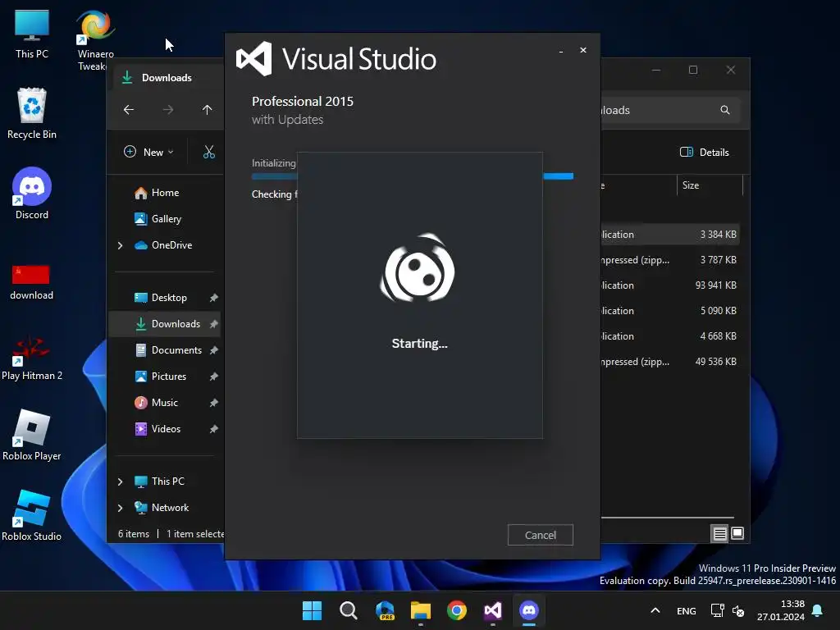Go back in File Explorer
Image resolution: width=840 pixels, height=630 pixels.
129,110
